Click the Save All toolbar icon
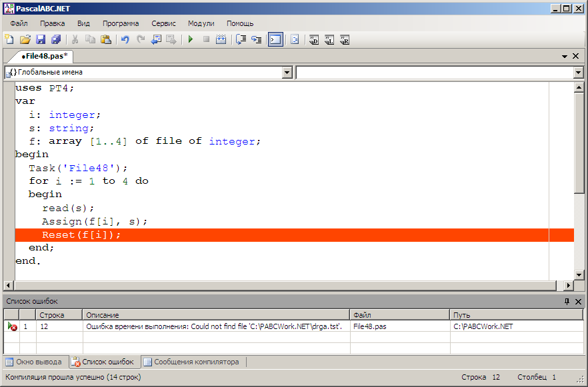The width and height of the screenshot is (588, 387). coord(56,39)
